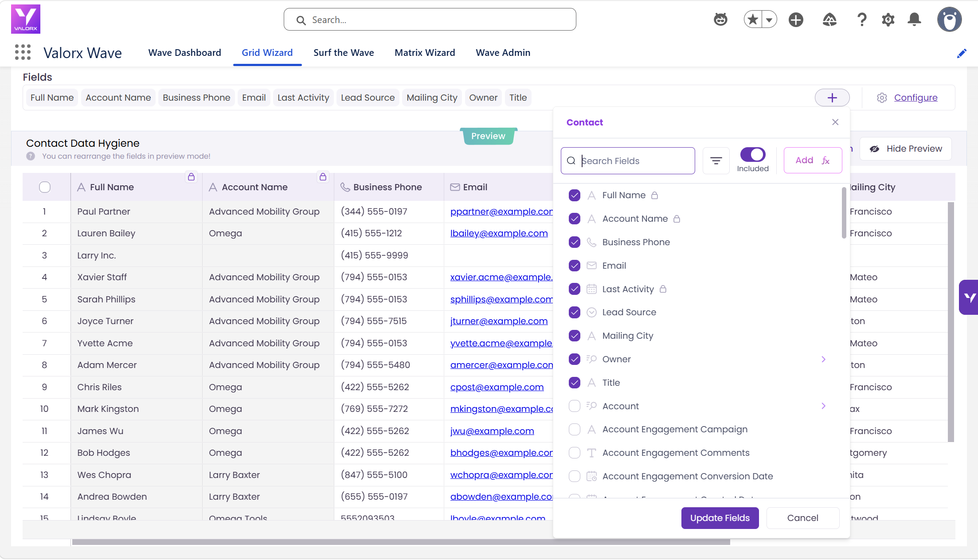Tick the select-all checkbox in grid header
The width and height of the screenshot is (978, 560).
coord(45,187)
